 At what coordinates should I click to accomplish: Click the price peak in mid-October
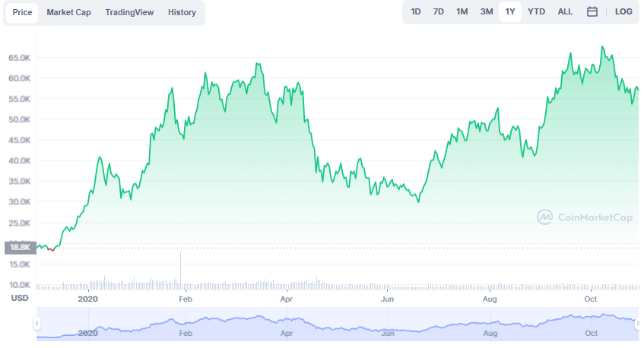602,47
